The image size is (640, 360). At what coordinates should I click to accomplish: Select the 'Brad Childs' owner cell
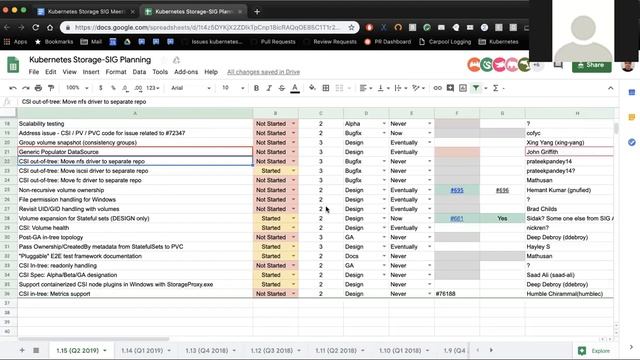[x=569, y=209]
